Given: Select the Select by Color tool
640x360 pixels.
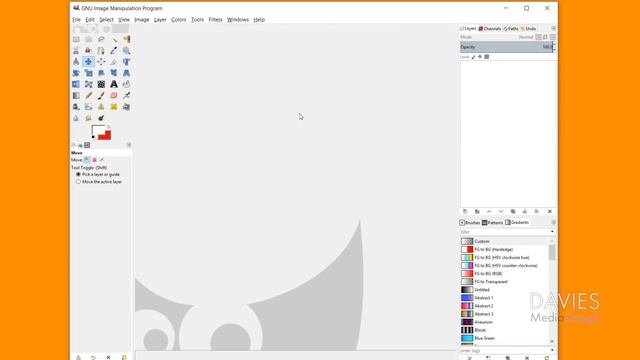Looking at the screenshot, I should click(x=127, y=39).
